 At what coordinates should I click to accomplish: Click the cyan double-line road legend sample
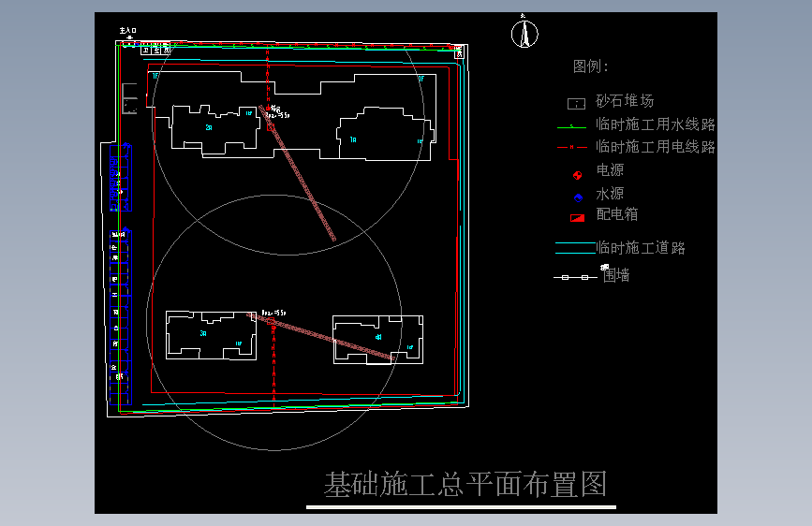point(575,247)
